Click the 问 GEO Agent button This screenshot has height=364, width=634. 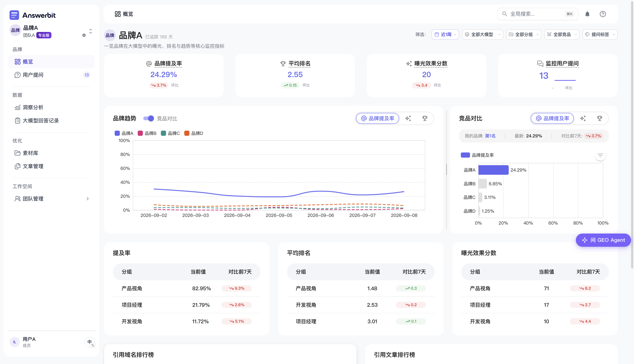(603, 240)
